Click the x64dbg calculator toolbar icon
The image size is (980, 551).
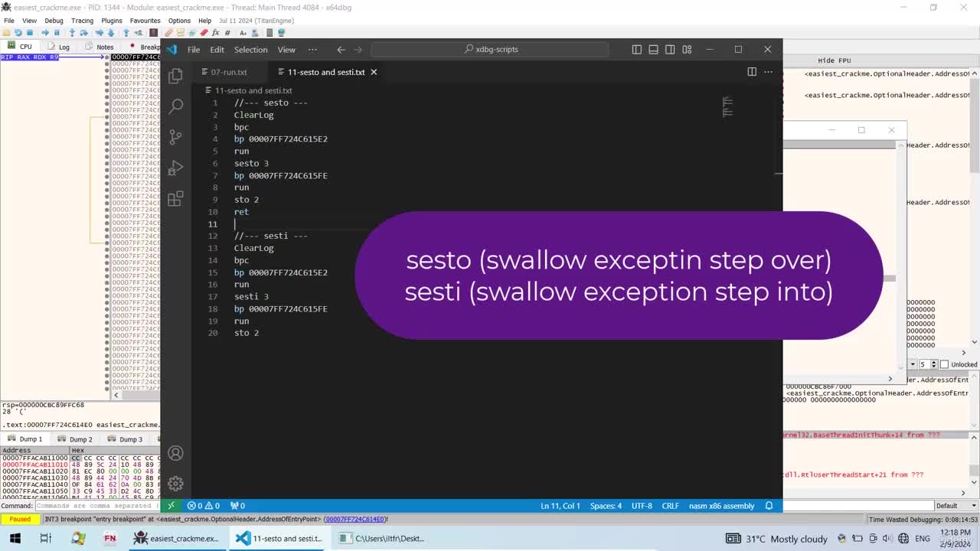[269, 33]
